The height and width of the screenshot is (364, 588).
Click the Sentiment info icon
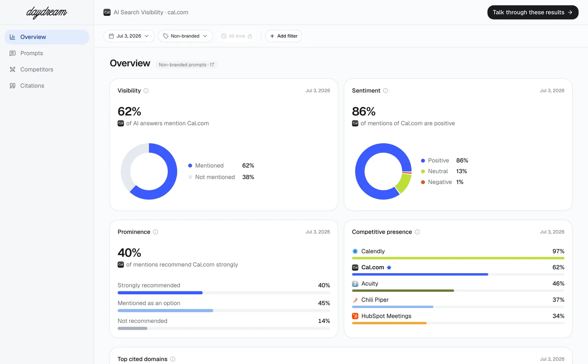tap(386, 91)
